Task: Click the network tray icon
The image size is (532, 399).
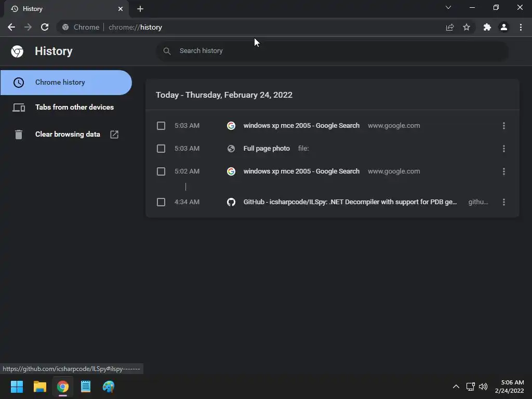Action: [x=470, y=387]
